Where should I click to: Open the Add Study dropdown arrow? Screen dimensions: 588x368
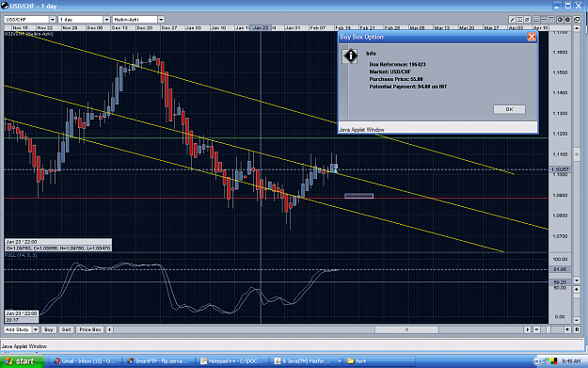[x=36, y=329]
